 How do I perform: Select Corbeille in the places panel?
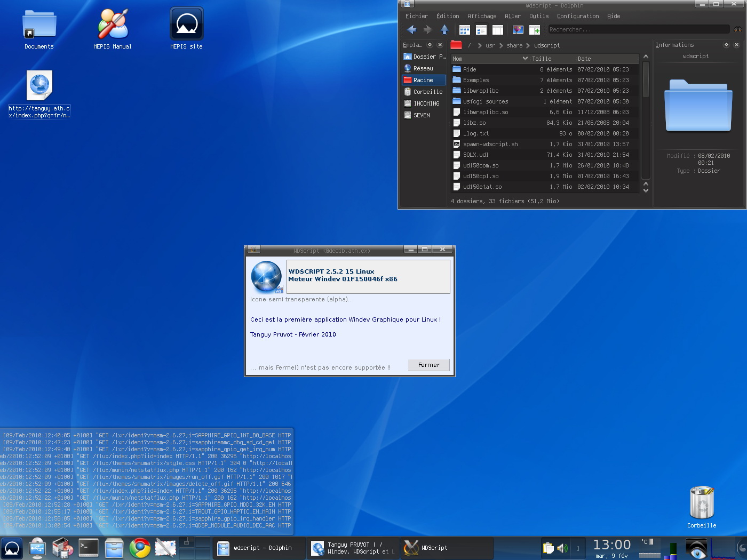[x=424, y=92]
